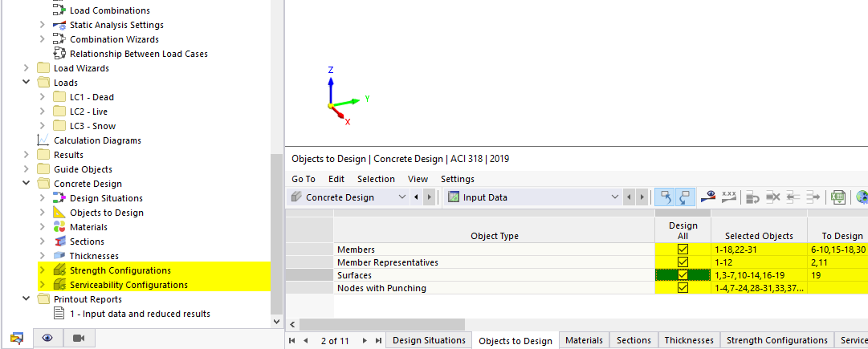Toggle select-row-from-graphic sync icon
This screenshot has height=349, width=868.
tap(685, 197)
